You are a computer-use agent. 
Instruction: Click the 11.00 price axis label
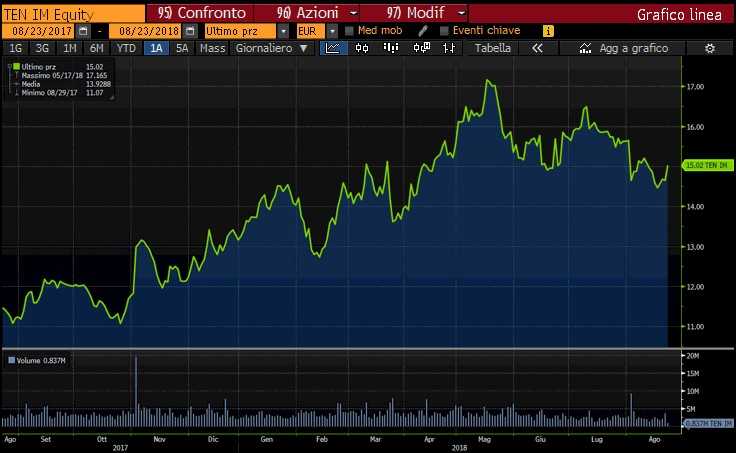point(695,327)
